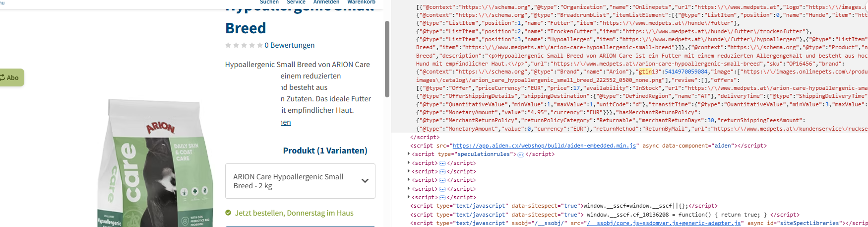Click ellipsis in speculationrules script node

click(x=521, y=154)
